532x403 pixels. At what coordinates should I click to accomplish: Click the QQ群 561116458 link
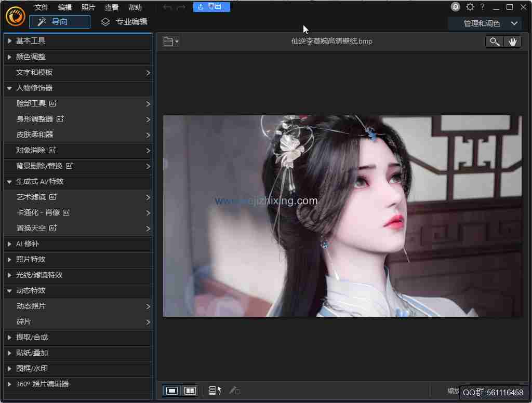494,393
